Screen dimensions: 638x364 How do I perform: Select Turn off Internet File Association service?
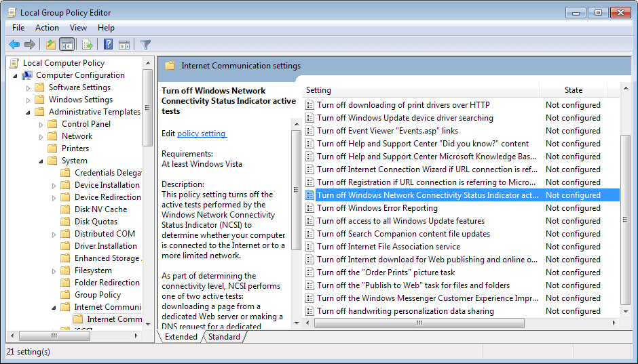[x=389, y=247]
